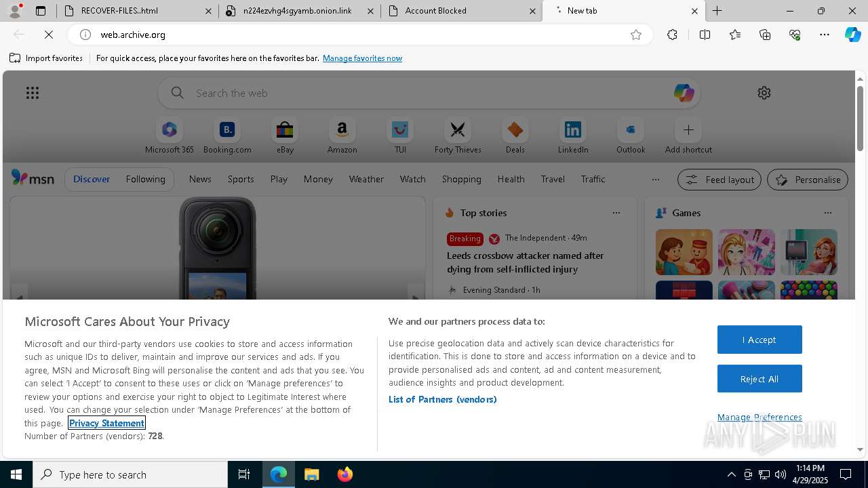Open the Favorites list icon

(x=735, y=35)
